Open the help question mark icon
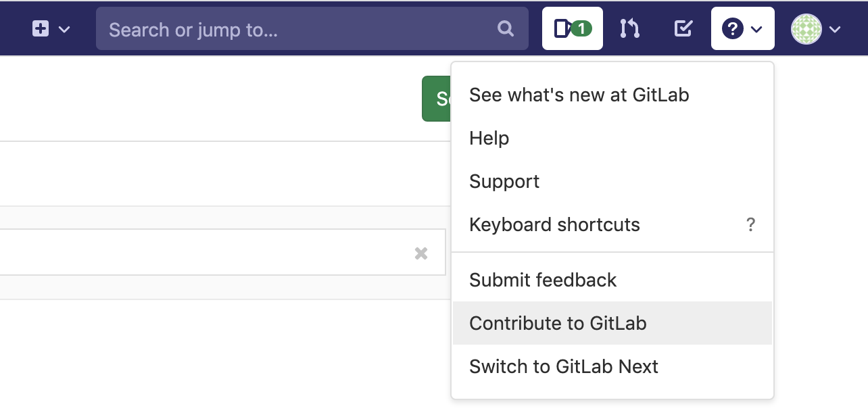 (732, 28)
